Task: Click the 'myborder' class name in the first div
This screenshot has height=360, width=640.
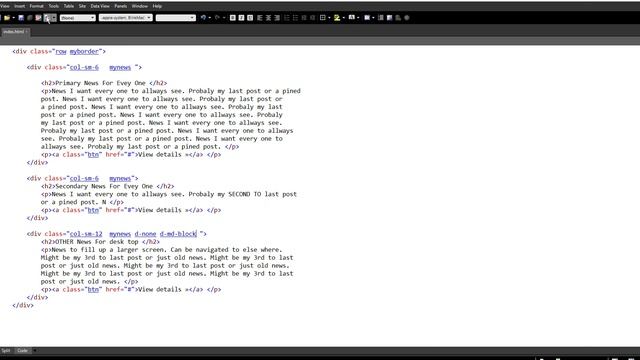Action: 84,51
